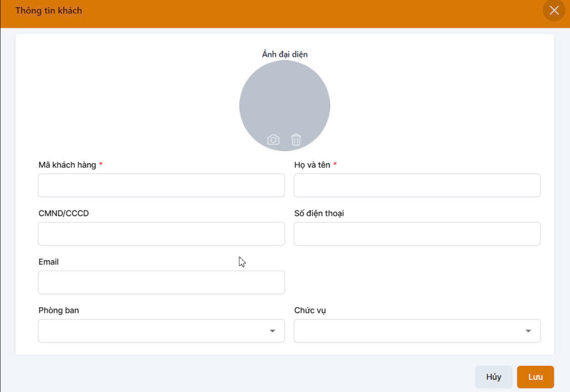570x392 pixels.
Task: Click the CMND/CCCD label text
Action: tap(63, 213)
